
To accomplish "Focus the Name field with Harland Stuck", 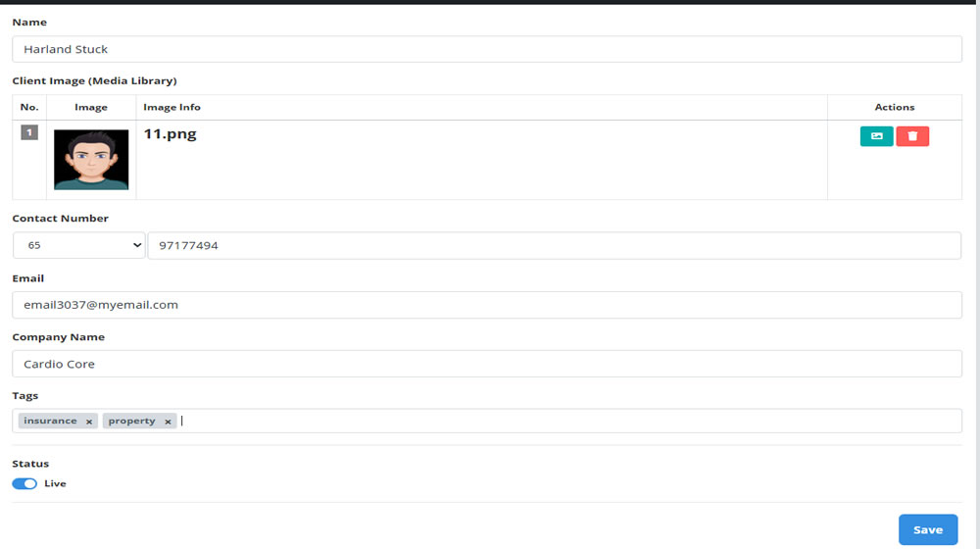I will [x=487, y=49].
